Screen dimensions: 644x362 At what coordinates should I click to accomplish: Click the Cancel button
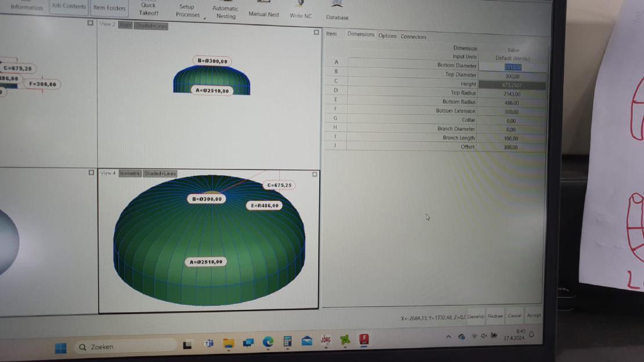pyautogui.click(x=514, y=316)
